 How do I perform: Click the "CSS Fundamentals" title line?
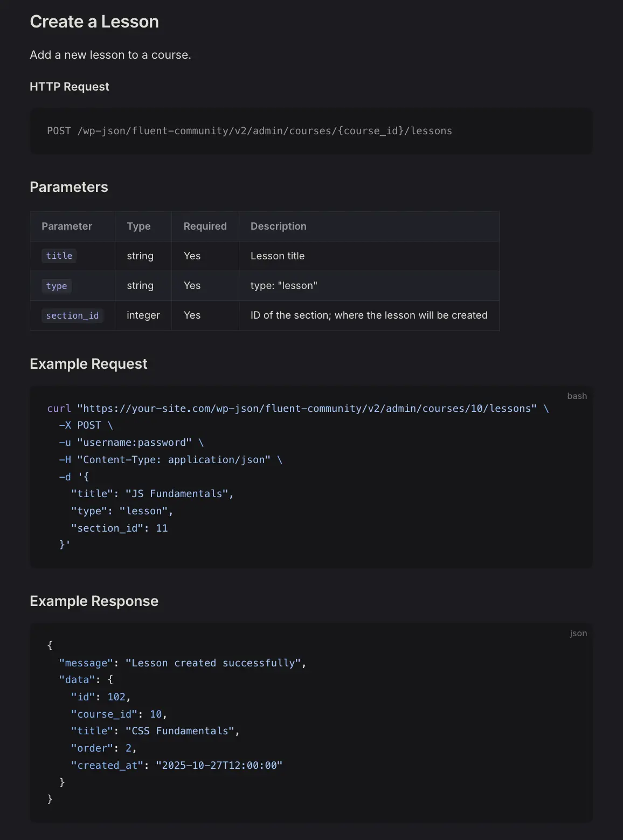coord(156,731)
